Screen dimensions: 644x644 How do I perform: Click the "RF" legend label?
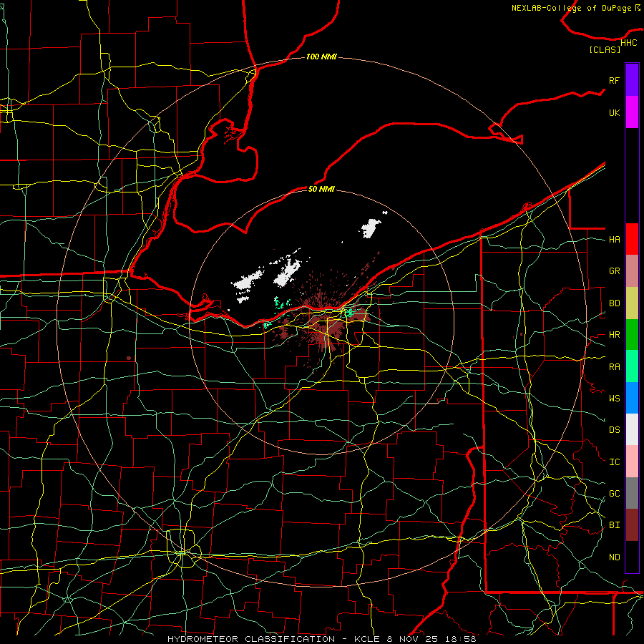point(614,80)
